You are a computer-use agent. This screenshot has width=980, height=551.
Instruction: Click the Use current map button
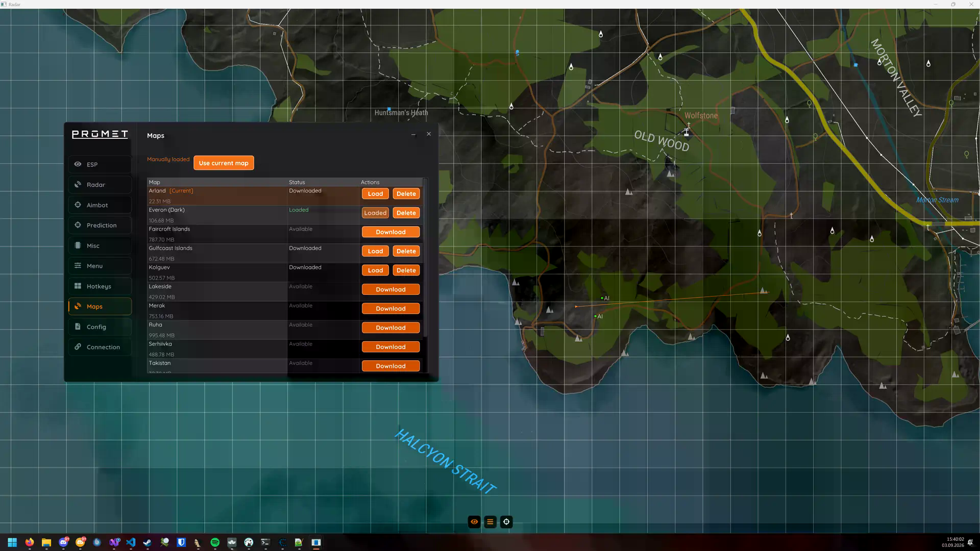click(224, 163)
